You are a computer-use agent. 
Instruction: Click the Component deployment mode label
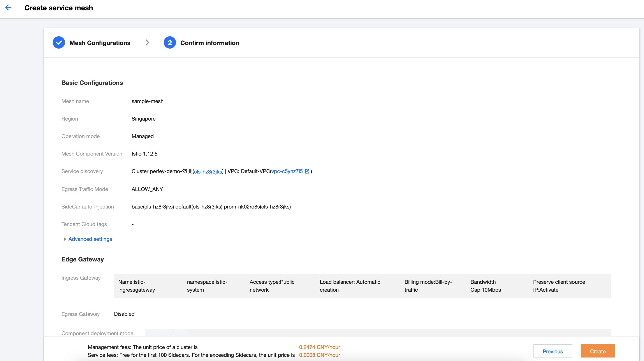[97, 333]
